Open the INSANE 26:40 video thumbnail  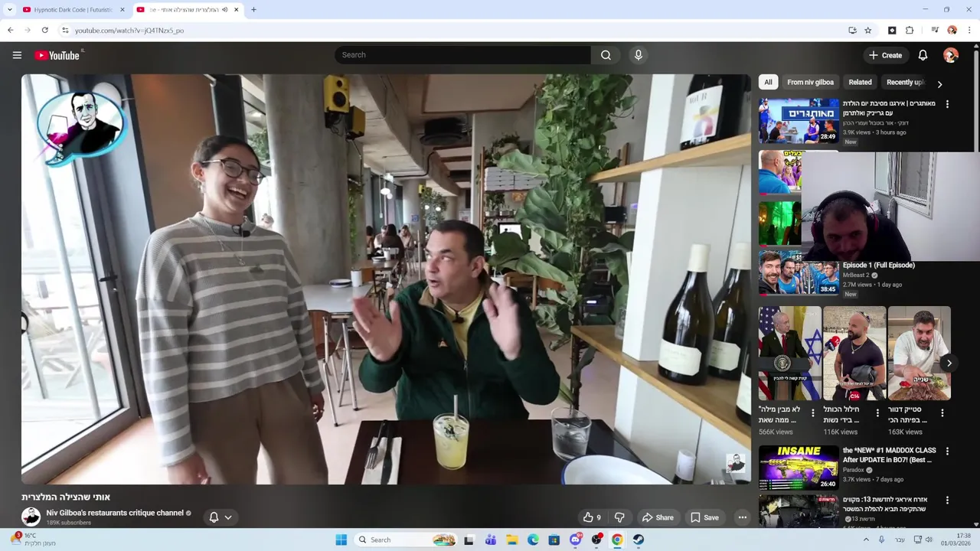799,468
